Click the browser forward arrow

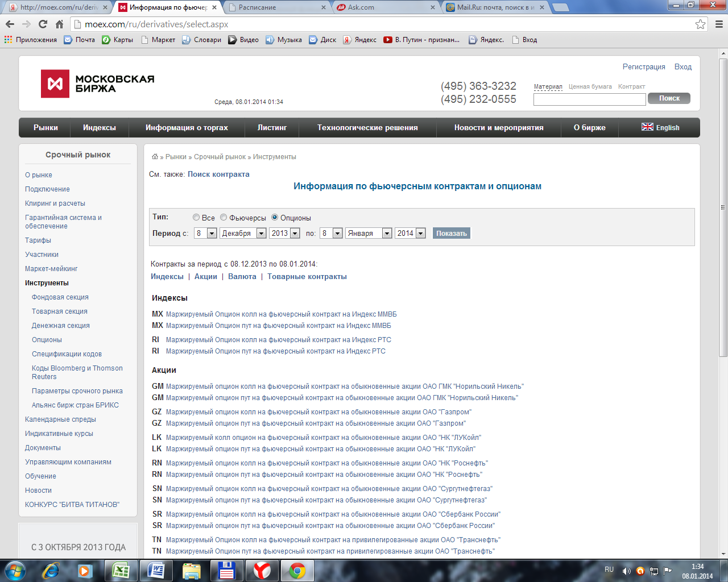(26, 24)
